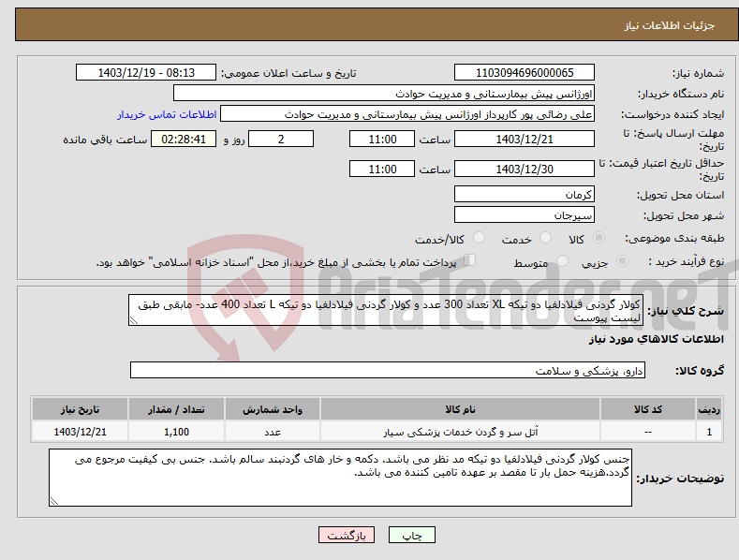
Task: Click the row number cell 1
Action: tap(709, 432)
